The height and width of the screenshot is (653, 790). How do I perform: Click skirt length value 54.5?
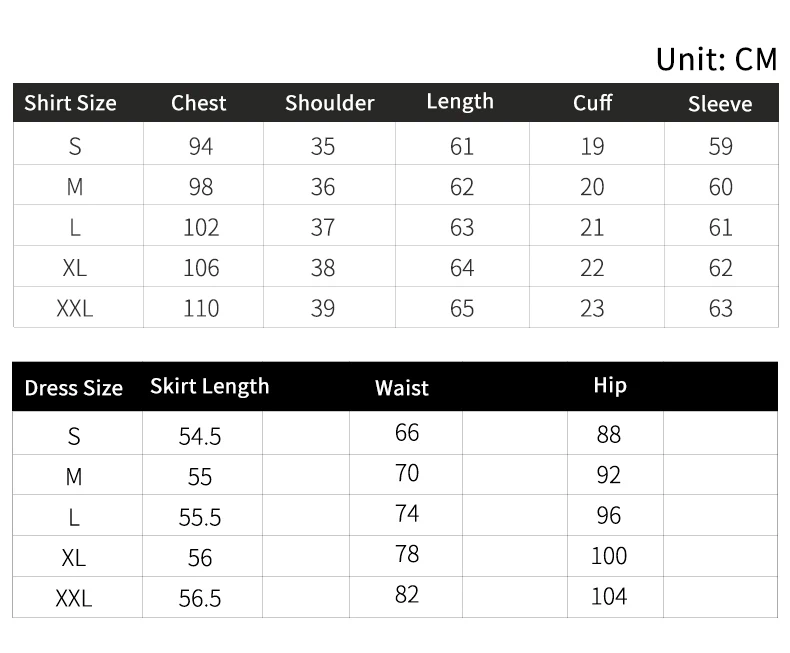tap(200, 437)
